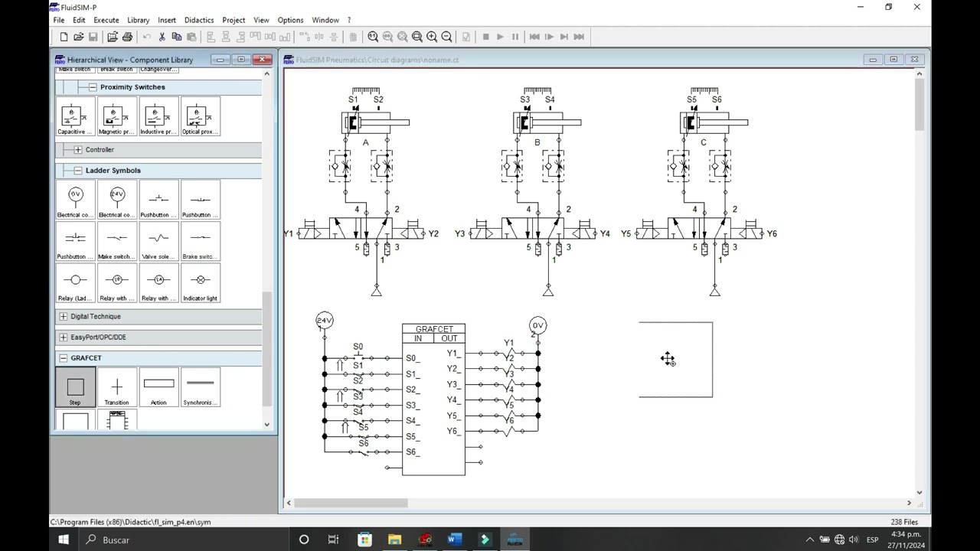Click the Zoom in magnifier icon
Screen dimensions: 980x551
coord(432,37)
